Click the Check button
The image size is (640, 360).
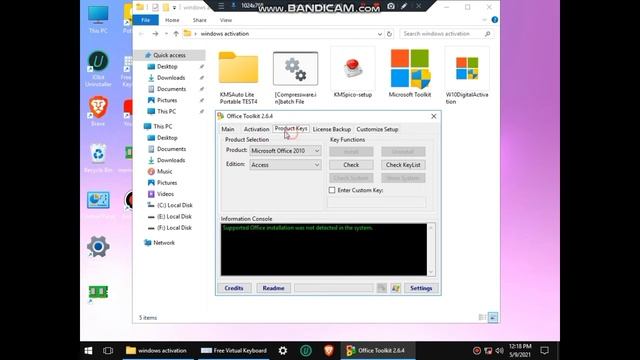click(351, 165)
